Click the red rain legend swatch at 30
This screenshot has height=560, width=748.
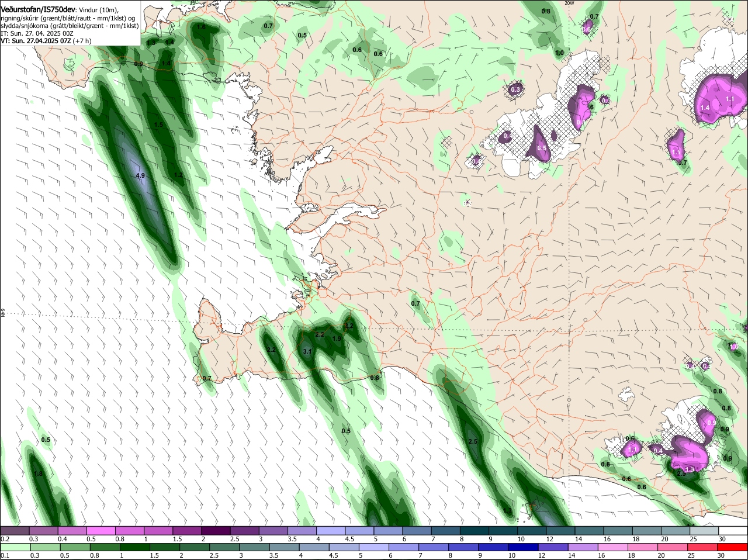pos(733,547)
